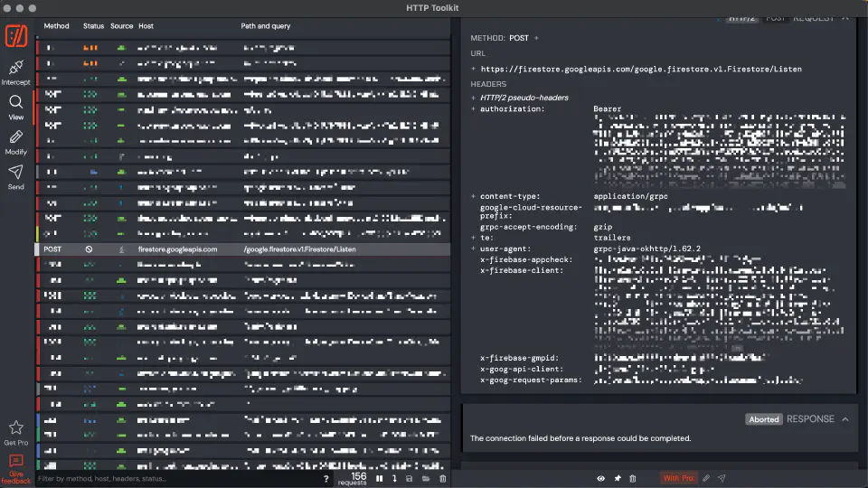
Task: Expand authorization header info
Action: click(473, 109)
